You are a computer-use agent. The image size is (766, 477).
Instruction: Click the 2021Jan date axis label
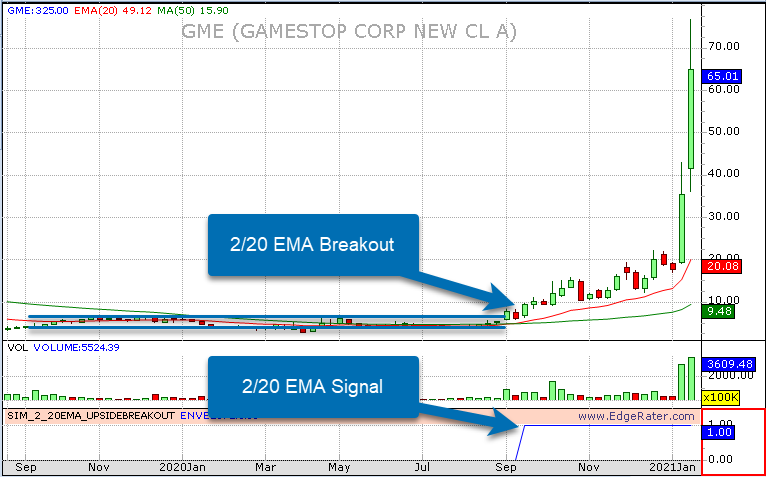pyautogui.click(x=672, y=467)
